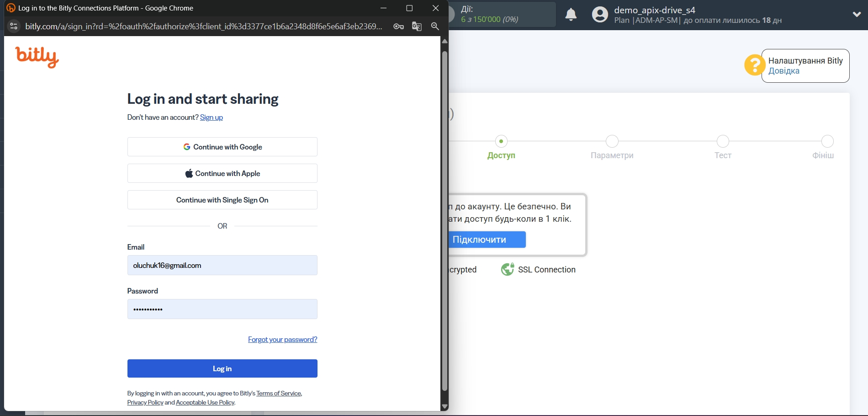The width and height of the screenshot is (868, 416).
Task: Open the Sign up link
Action: [212, 117]
